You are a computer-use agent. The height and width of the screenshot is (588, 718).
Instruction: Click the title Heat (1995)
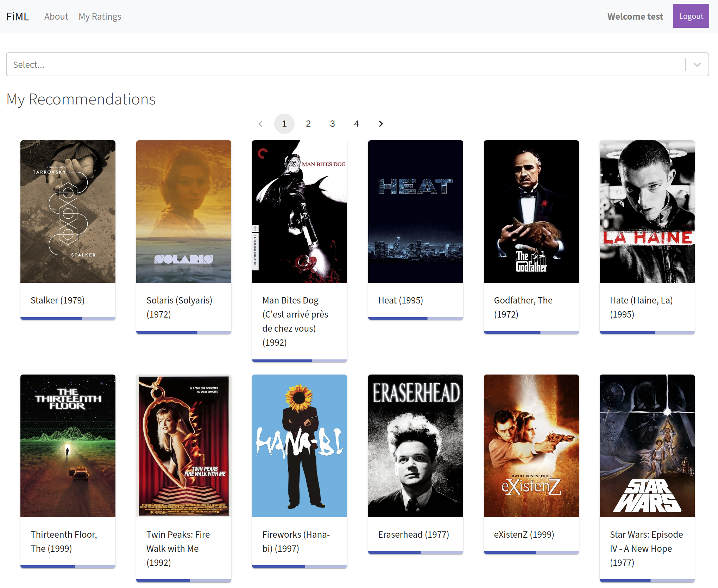pos(401,300)
